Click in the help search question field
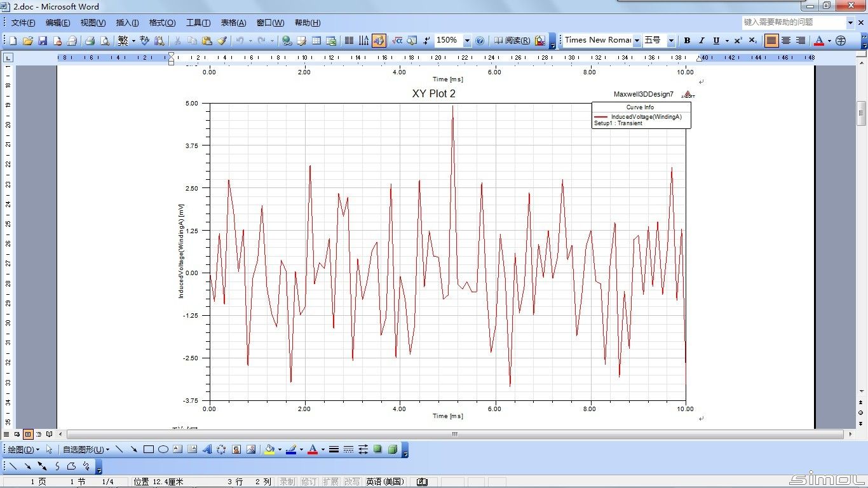868x488 pixels. tap(794, 22)
